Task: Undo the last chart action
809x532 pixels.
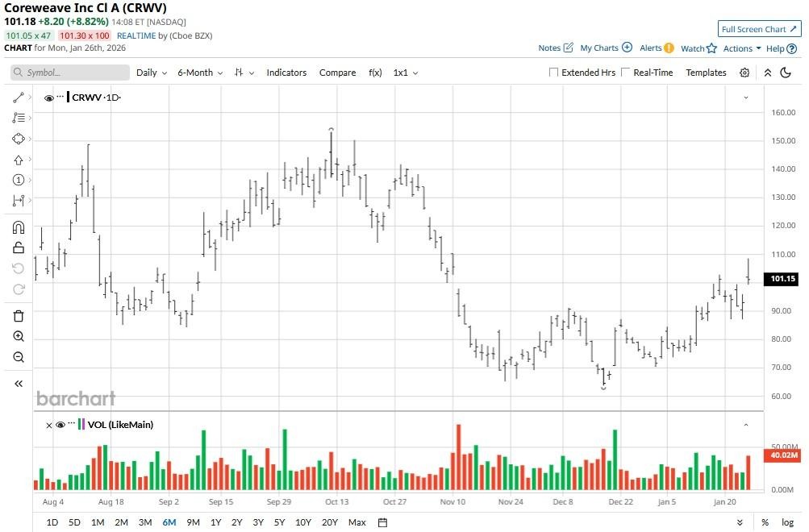Action: [18, 268]
